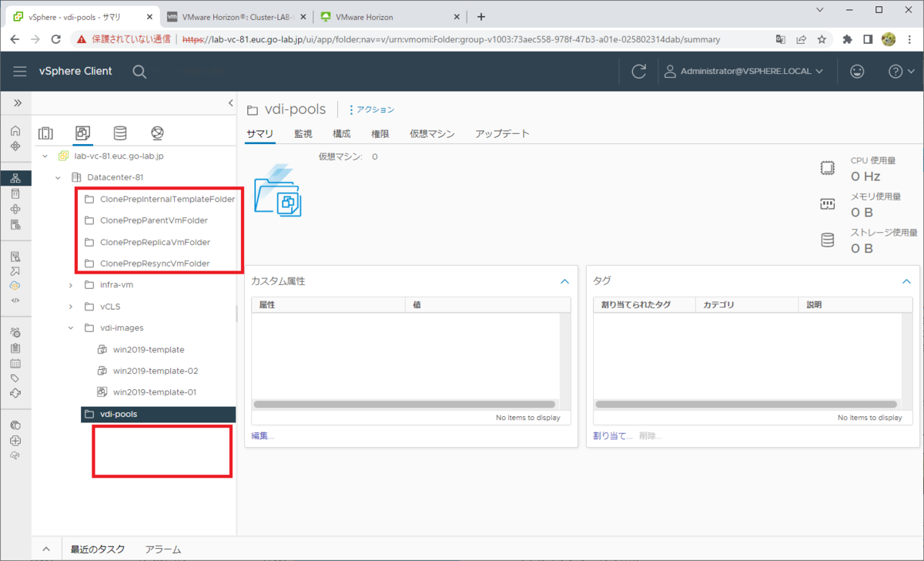Open a new browser tab
The image size is (924, 561).
point(481,16)
